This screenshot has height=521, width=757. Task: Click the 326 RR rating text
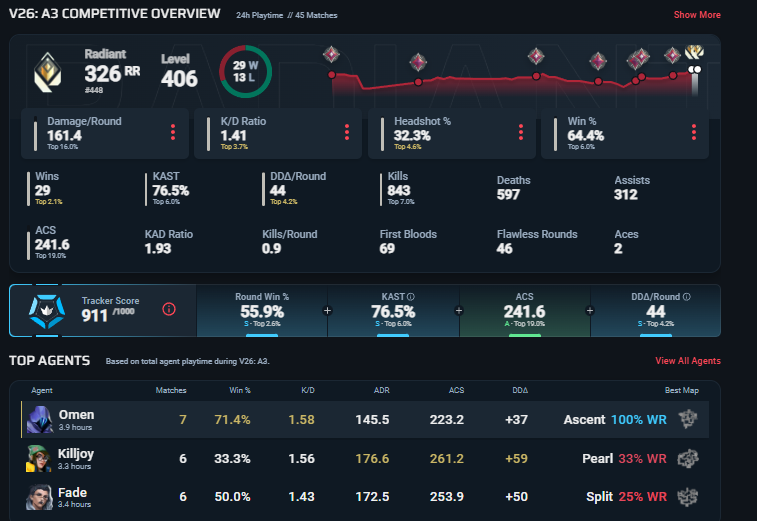[112, 73]
